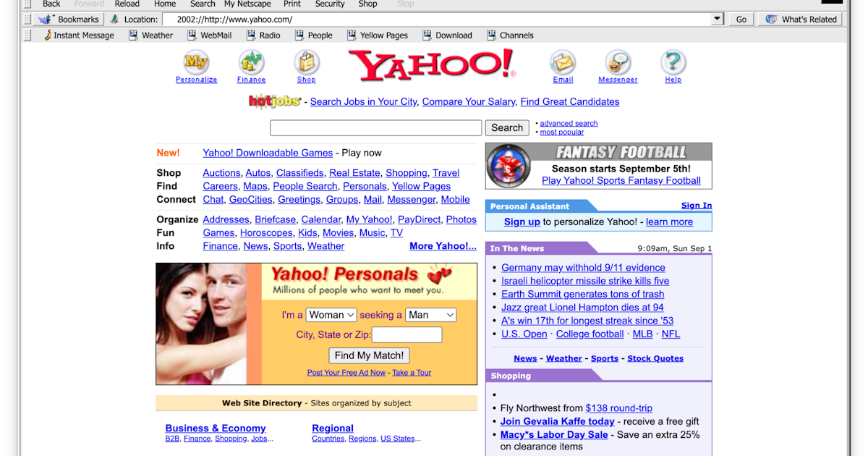This screenshot has width=868, height=456.
Task: Click the City, State or Zip field
Action: (407, 334)
